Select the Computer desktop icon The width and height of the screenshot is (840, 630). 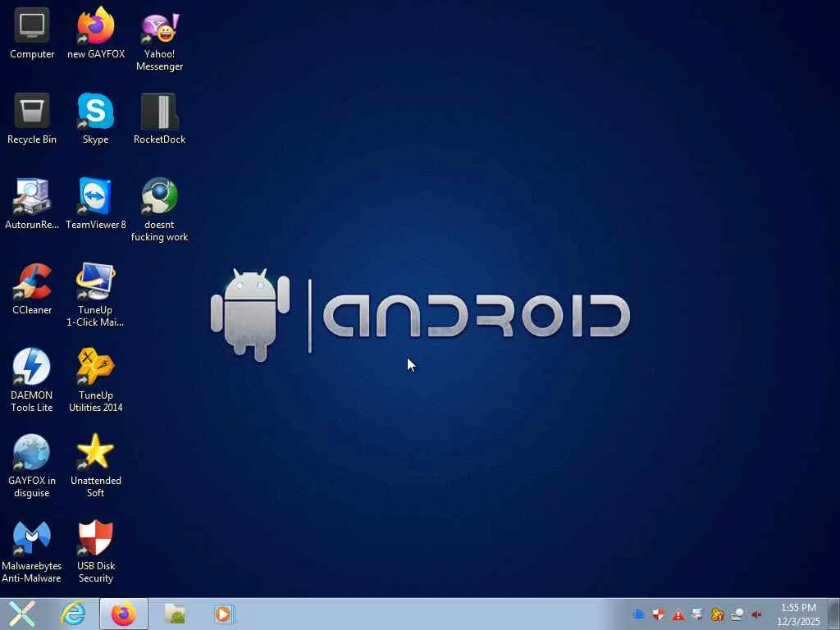click(32, 34)
